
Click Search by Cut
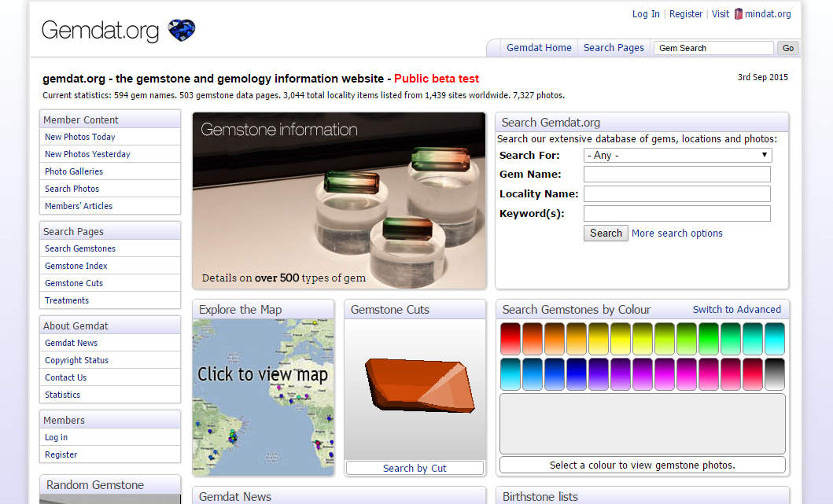click(415, 468)
